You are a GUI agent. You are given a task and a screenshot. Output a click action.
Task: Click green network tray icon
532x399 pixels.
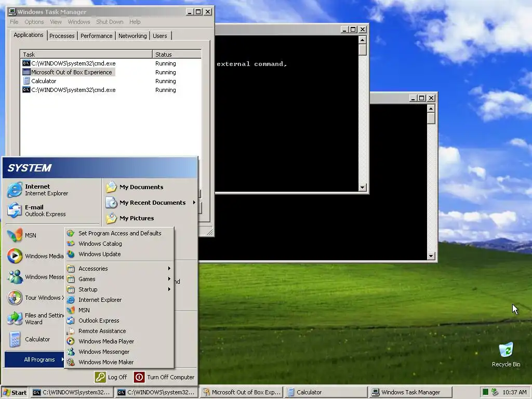[x=486, y=392]
